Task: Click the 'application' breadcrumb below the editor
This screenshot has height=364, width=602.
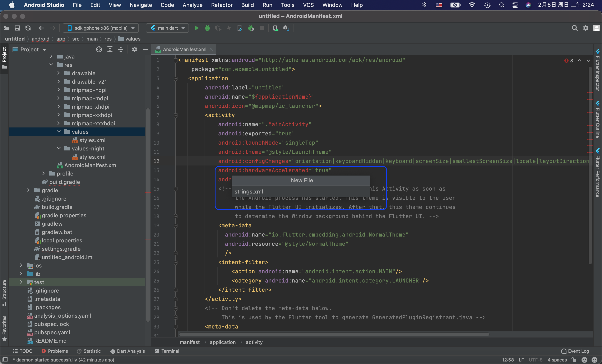Action: tap(223, 342)
